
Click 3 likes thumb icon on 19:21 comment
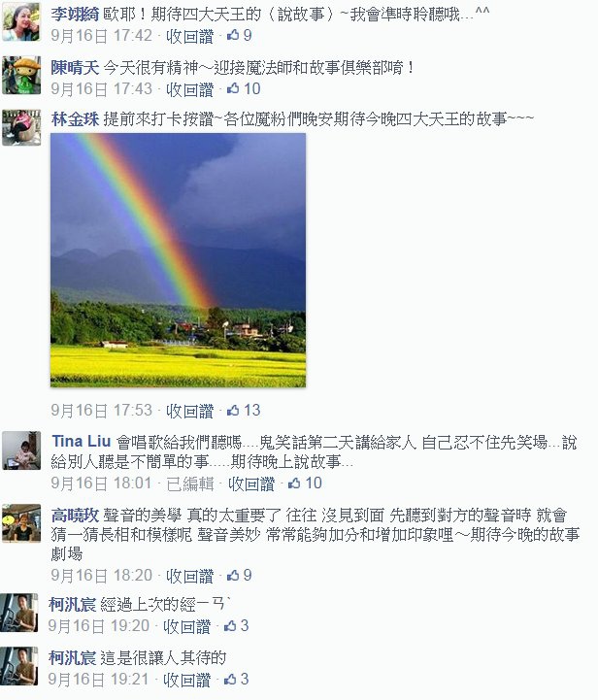[230, 680]
